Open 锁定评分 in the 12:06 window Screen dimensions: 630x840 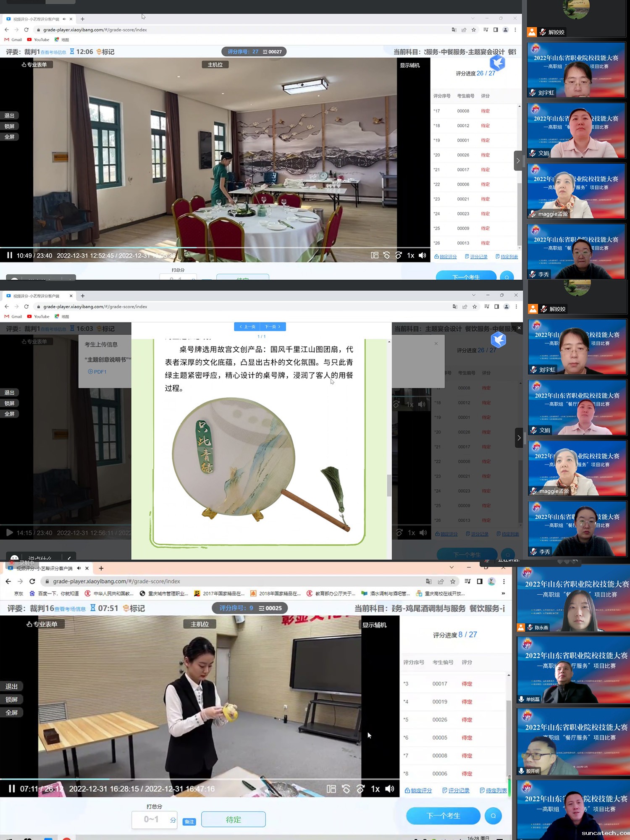pyautogui.click(x=446, y=257)
